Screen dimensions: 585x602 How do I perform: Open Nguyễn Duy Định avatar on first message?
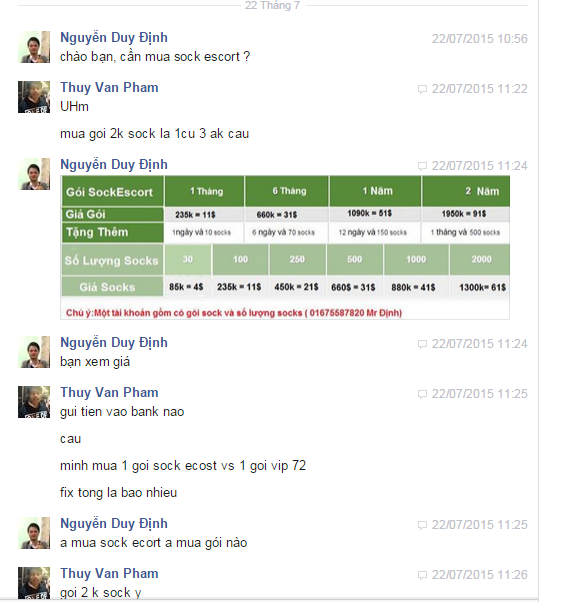pos(34,47)
